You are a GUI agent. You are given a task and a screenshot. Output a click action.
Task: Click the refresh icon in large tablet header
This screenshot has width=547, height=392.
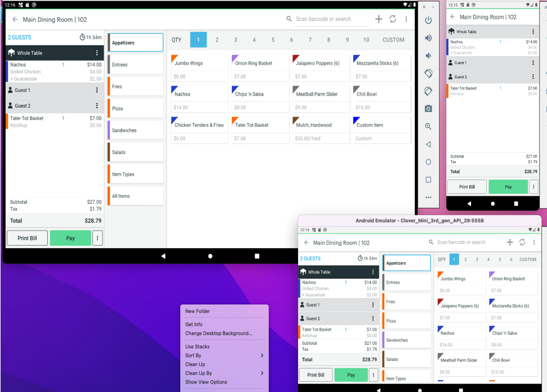(x=393, y=19)
